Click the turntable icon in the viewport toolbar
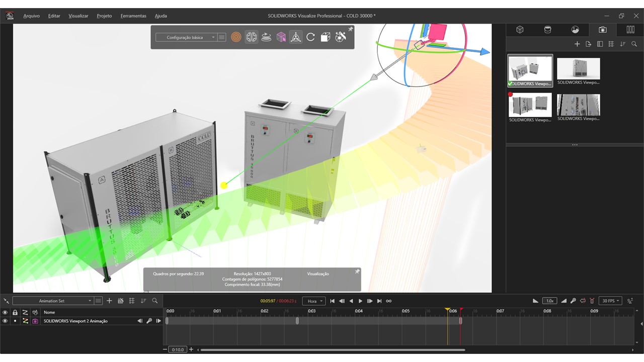This screenshot has height=362, width=644. click(x=267, y=37)
